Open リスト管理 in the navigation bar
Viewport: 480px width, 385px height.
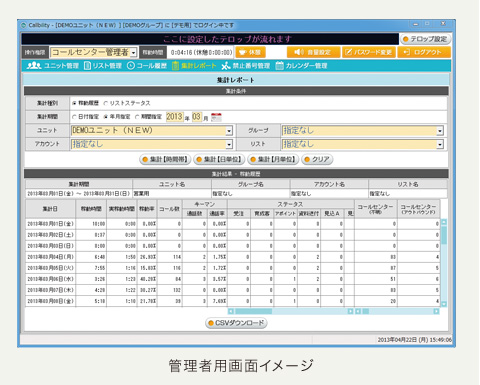103,66
